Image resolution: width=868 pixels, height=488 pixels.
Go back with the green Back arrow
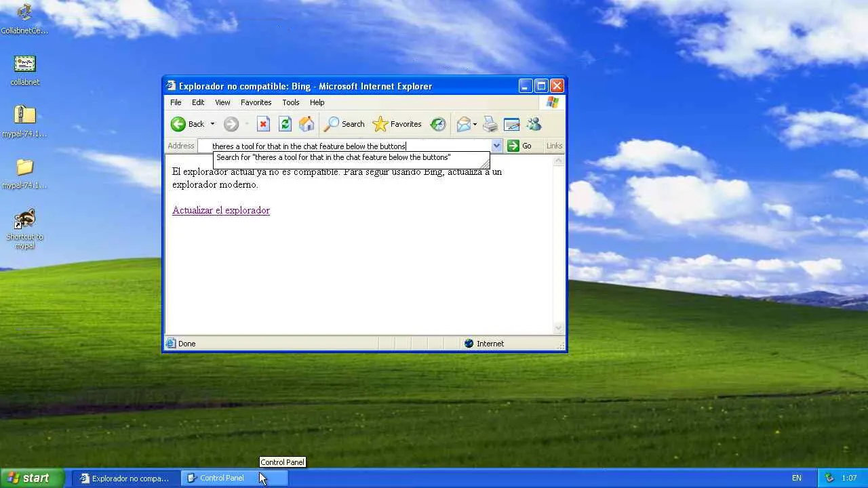[187, 124]
